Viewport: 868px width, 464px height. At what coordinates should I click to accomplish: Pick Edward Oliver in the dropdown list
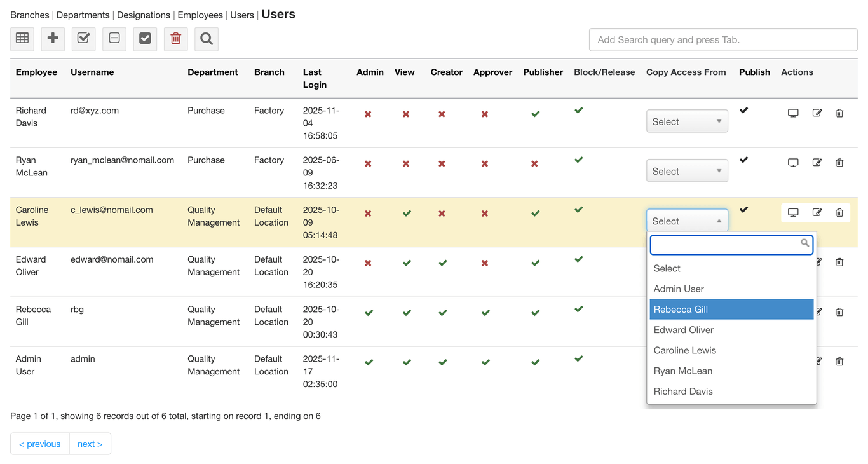tap(731, 330)
